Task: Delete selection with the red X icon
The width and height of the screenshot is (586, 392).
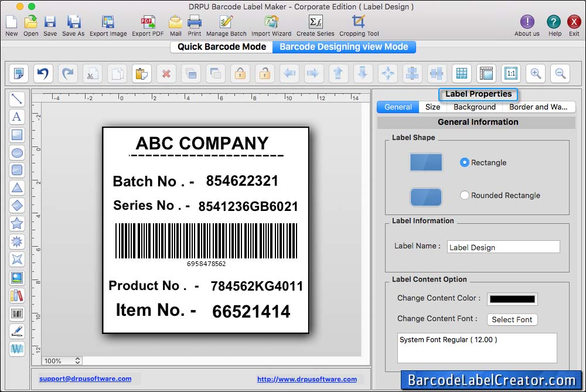Action: point(166,73)
